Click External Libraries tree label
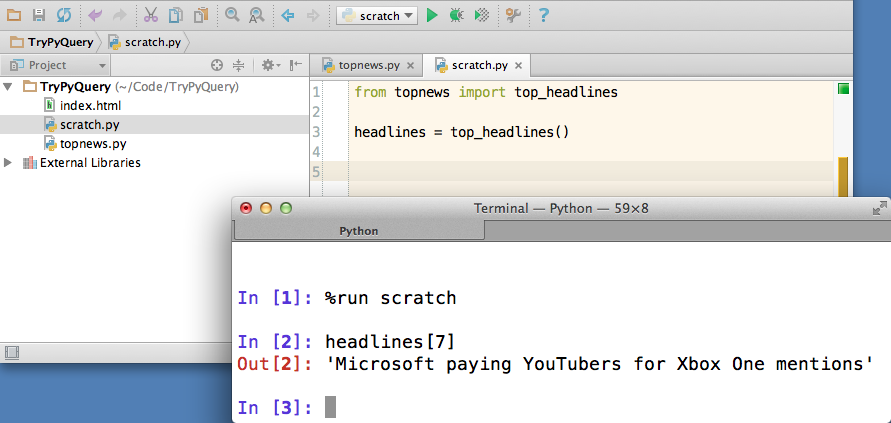Image resolution: width=891 pixels, height=423 pixels. [90, 163]
